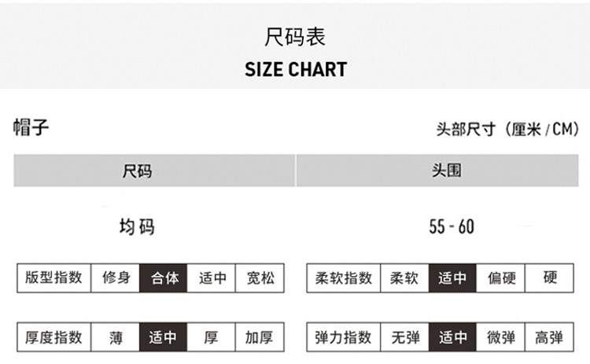The image size is (590, 364).
Task: Pick the 偏硬 softness option
Action: pos(500,278)
